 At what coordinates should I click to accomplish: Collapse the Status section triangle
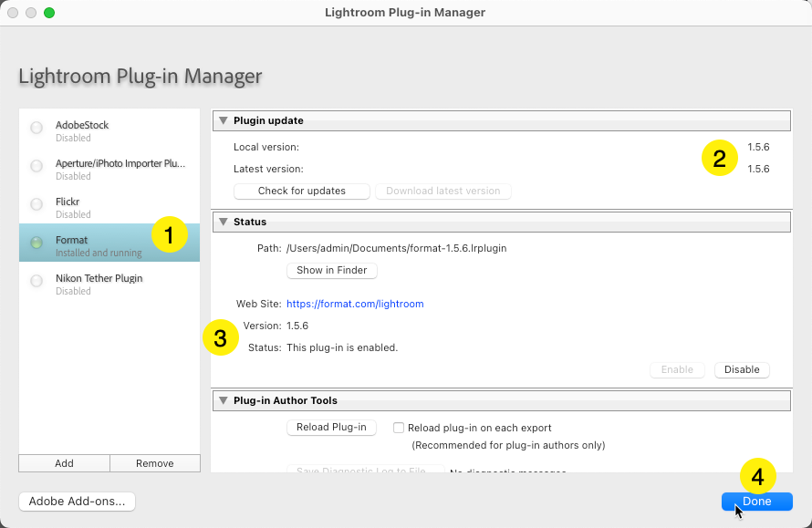223,222
